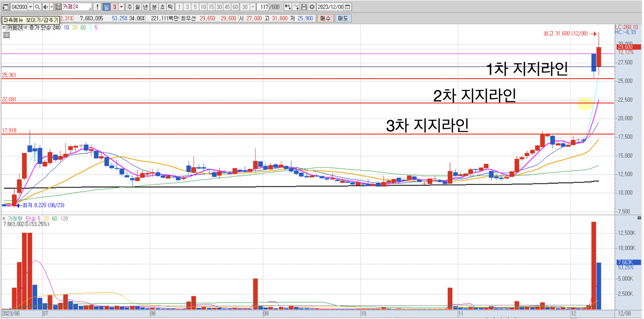The width and height of the screenshot is (644, 319).
Task: Click the 240 moving average legend
Action: pos(56,28)
